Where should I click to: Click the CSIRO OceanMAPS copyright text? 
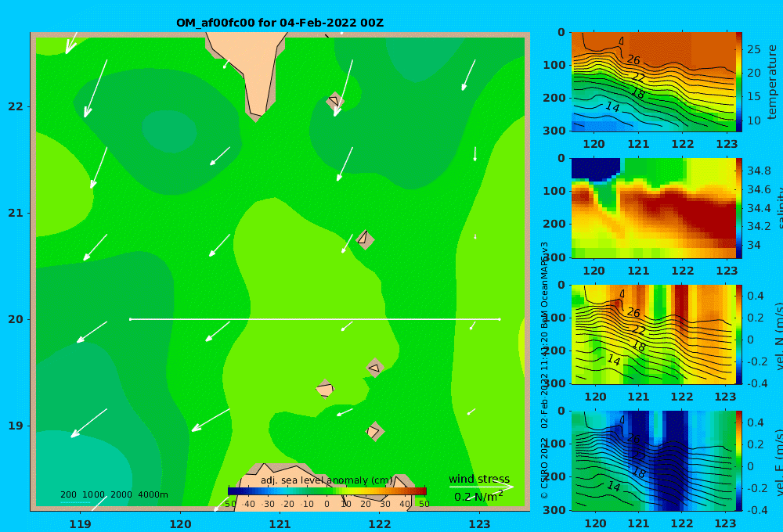point(544,370)
